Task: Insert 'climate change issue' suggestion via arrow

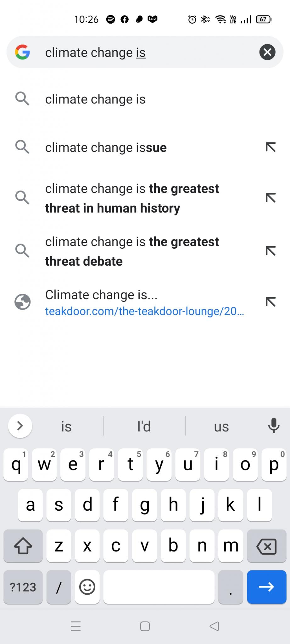Action: 270,147
